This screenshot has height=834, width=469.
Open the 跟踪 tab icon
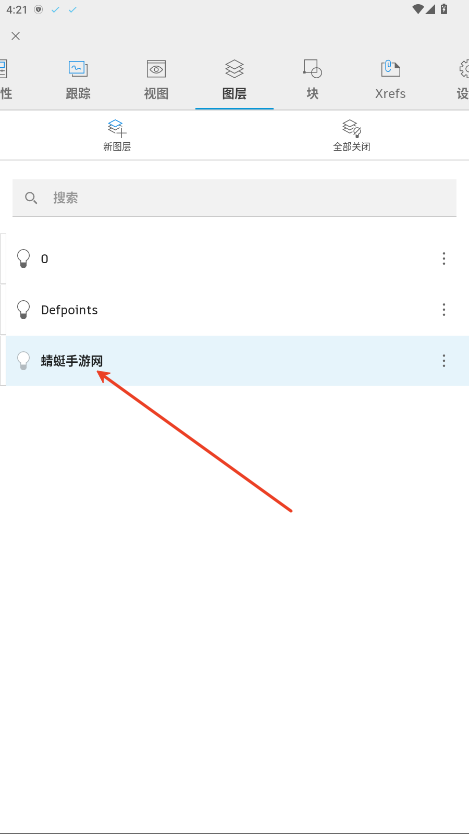click(x=78, y=69)
